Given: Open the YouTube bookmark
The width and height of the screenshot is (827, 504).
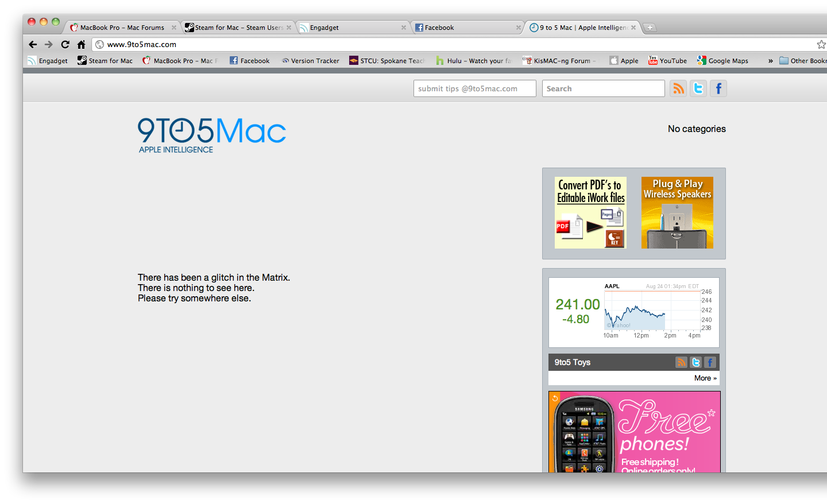Looking at the screenshot, I should coord(667,61).
